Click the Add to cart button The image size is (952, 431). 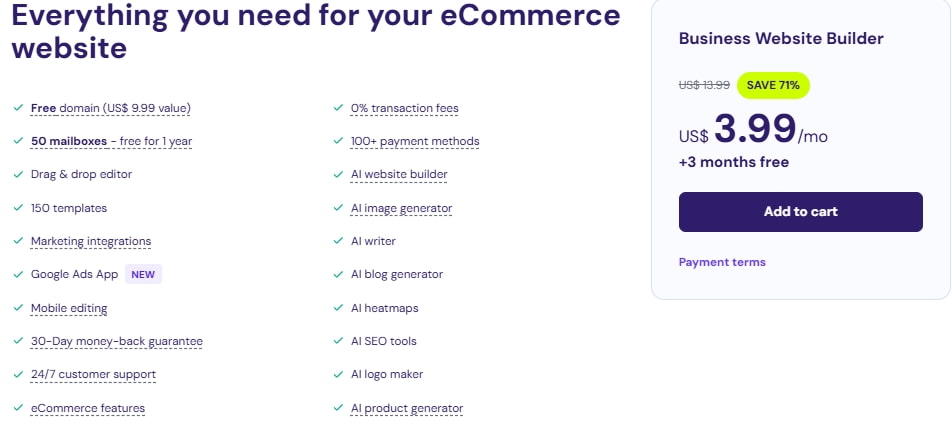point(800,212)
